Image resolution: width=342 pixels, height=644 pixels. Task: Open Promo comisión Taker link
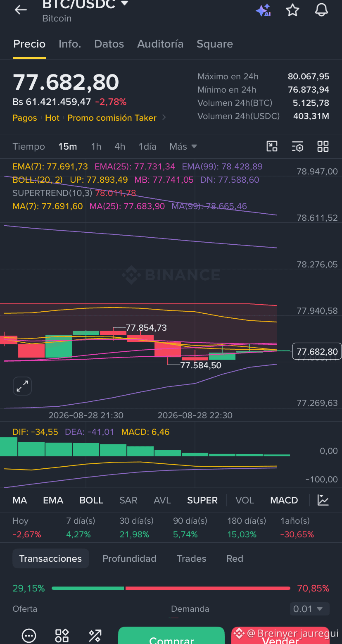[x=112, y=118]
